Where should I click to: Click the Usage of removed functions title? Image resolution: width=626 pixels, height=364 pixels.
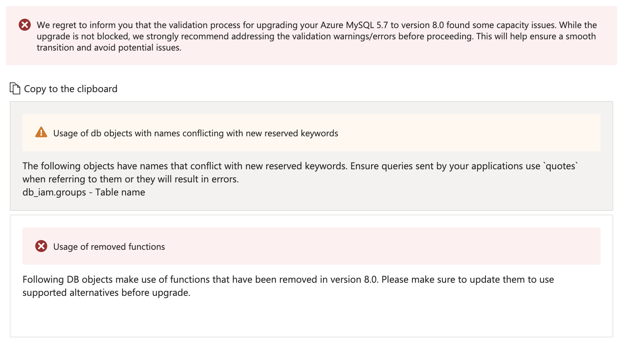(109, 246)
